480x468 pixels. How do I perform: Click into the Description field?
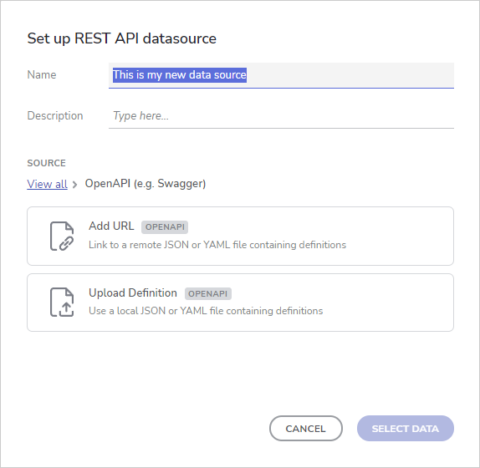pyautogui.click(x=281, y=116)
